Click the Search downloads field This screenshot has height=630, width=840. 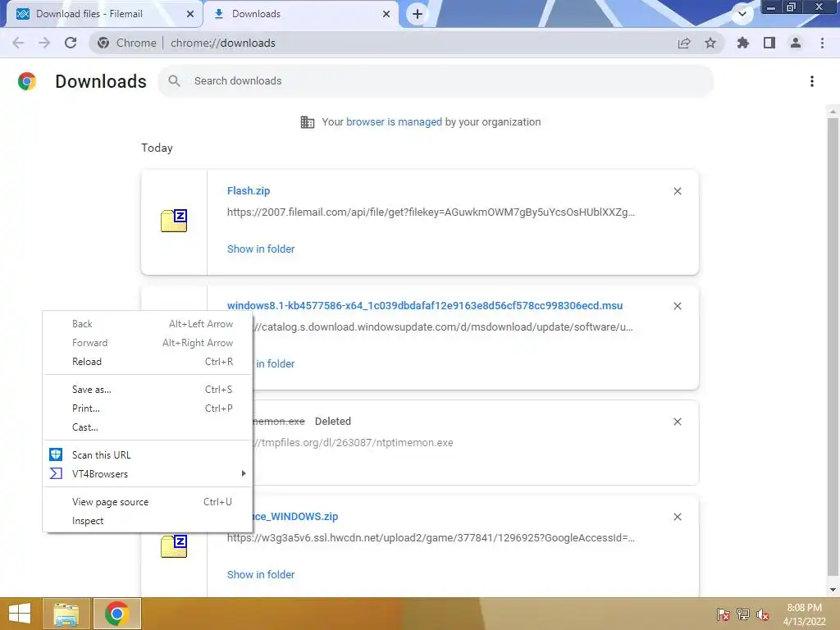pos(436,81)
